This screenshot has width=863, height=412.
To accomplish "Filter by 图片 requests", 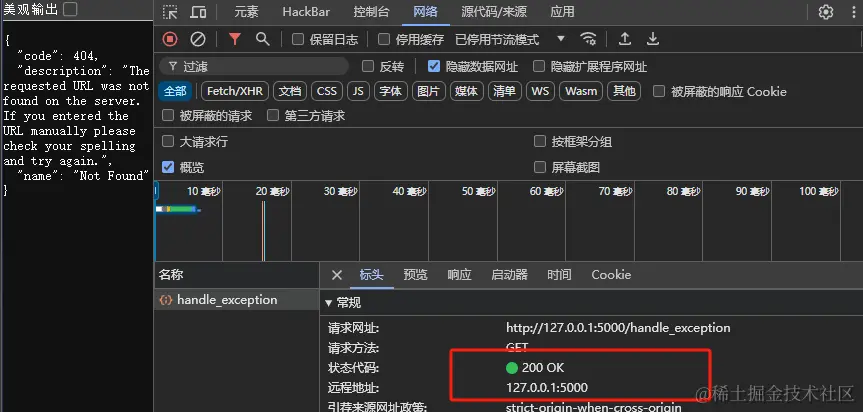I will point(428,91).
